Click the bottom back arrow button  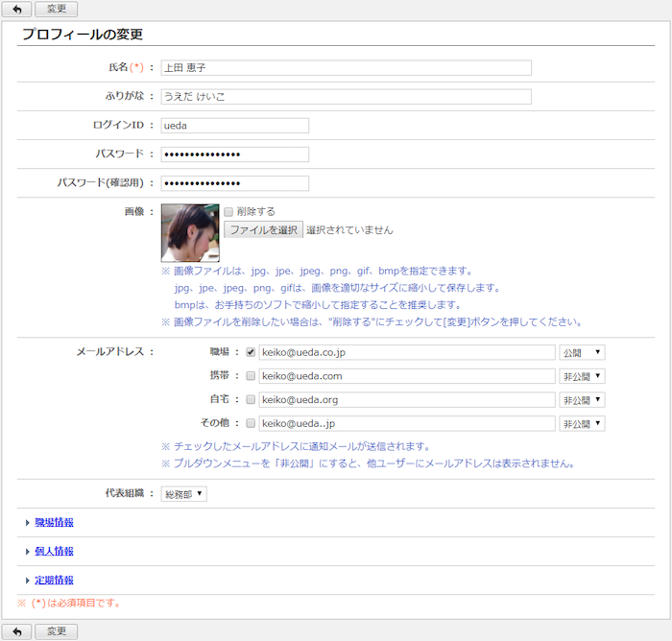pos(16,630)
